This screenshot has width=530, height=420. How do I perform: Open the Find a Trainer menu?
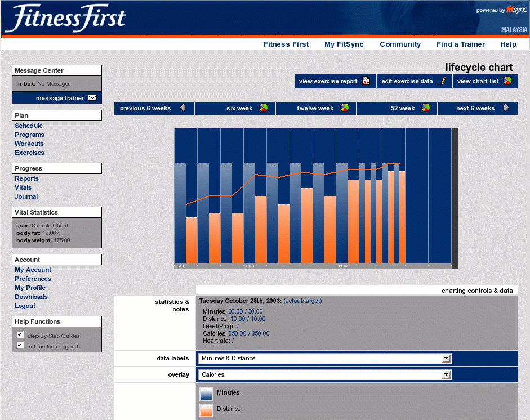[460, 44]
